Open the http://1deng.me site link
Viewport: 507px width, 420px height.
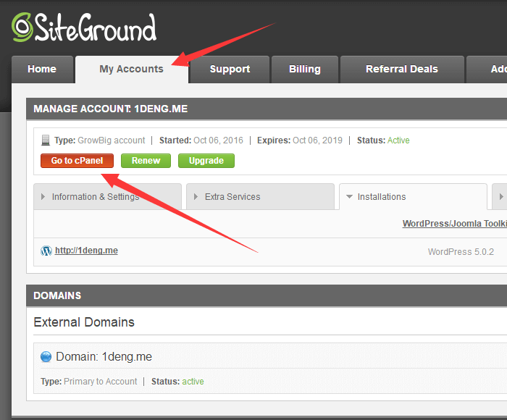coord(86,251)
